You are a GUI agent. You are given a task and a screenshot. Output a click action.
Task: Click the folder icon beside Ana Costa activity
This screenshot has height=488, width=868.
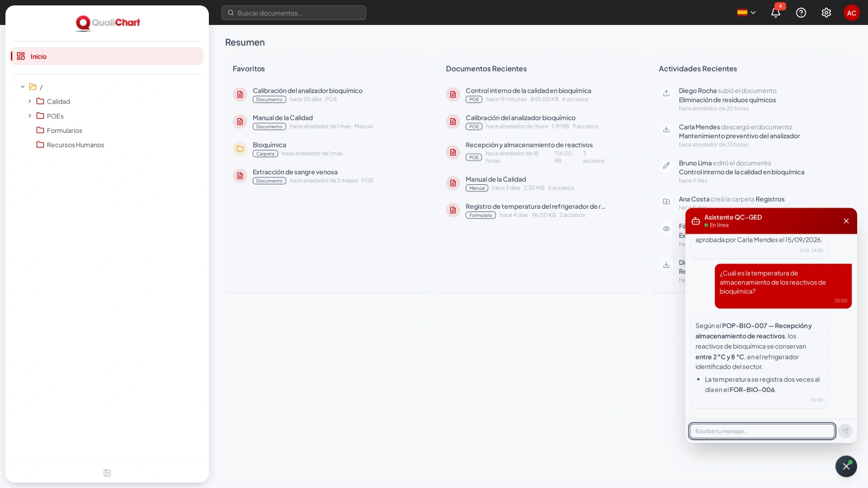pos(666,202)
